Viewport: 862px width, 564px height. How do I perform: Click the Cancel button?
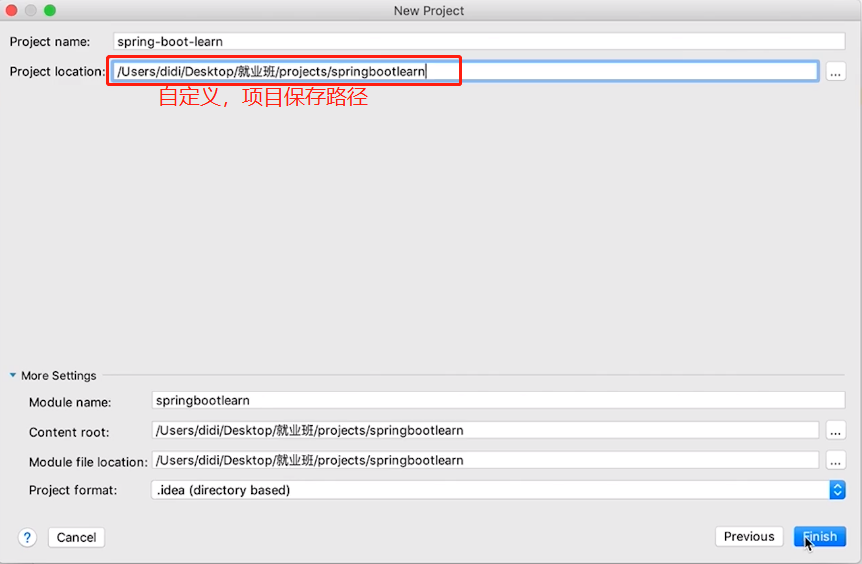pyautogui.click(x=76, y=537)
